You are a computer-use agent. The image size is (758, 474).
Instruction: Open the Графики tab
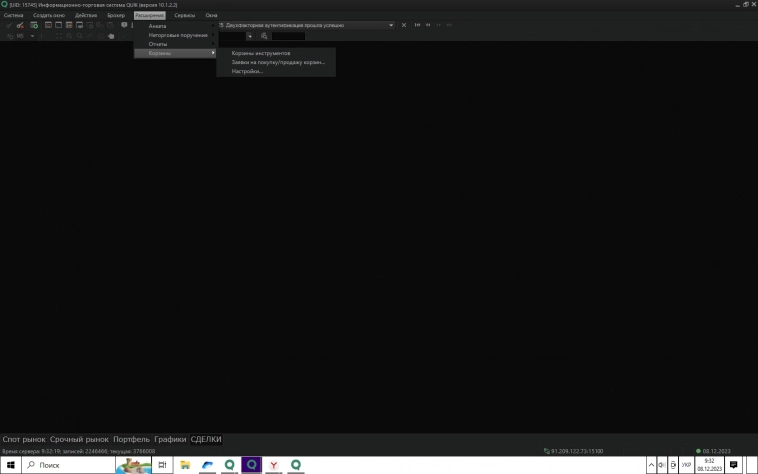tap(170, 439)
